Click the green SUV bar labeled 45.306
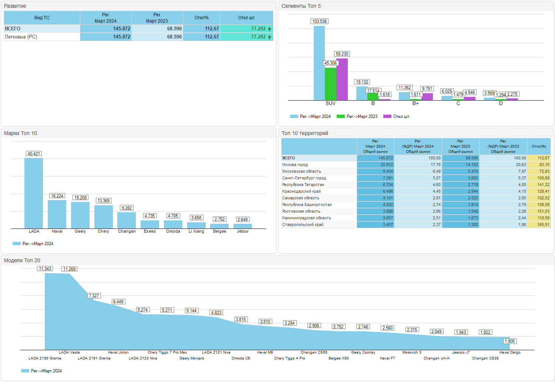 tap(330, 84)
